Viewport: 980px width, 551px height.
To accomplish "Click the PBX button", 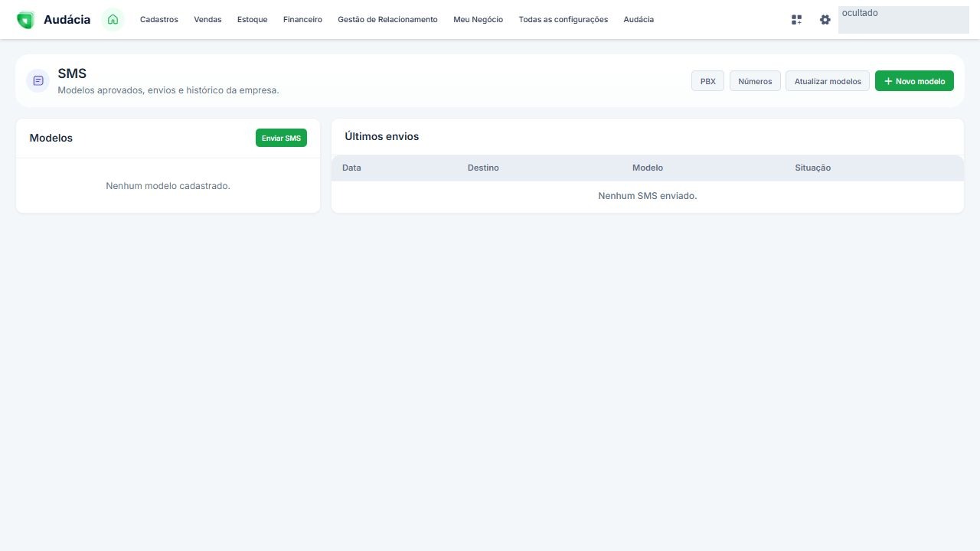I will pos(707,81).
